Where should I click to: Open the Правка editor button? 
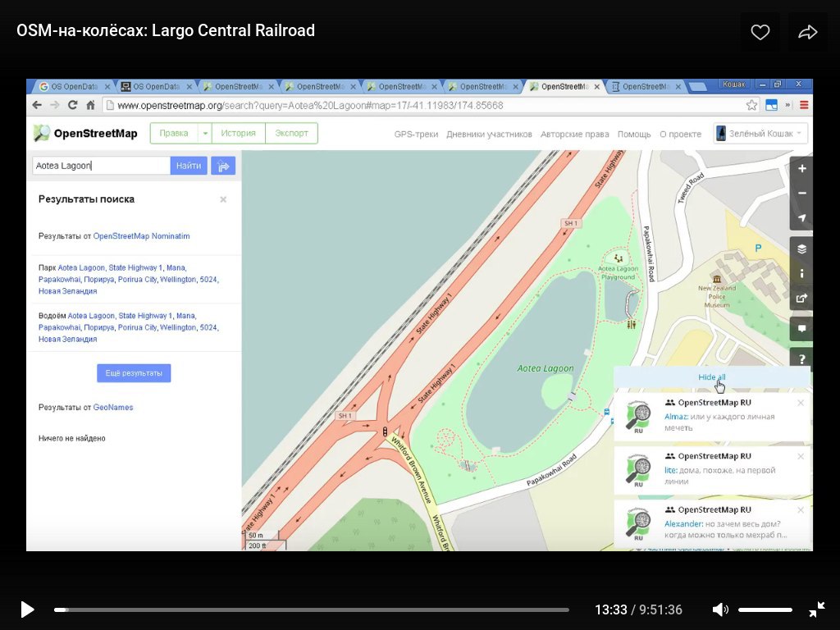pos(174,134)
